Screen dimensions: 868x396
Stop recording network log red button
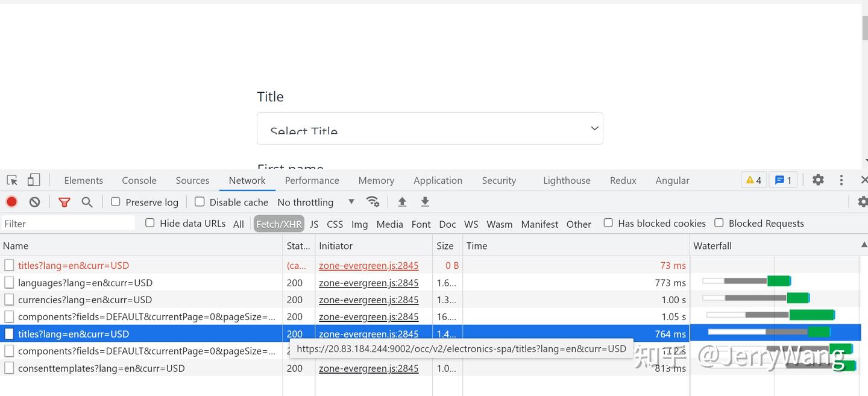coord(11,202)
